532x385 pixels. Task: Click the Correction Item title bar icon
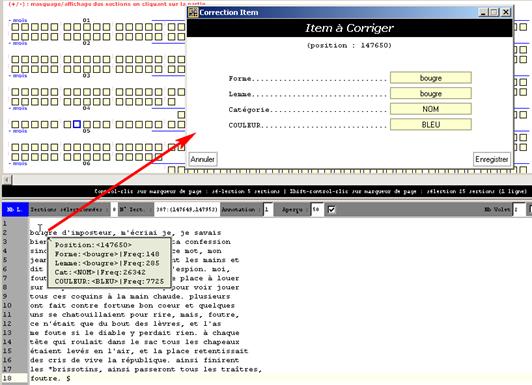(x=193, y=12)
